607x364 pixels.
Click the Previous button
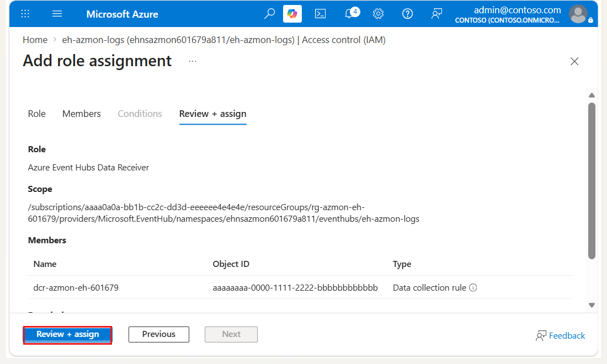click(x=159, y=335)
